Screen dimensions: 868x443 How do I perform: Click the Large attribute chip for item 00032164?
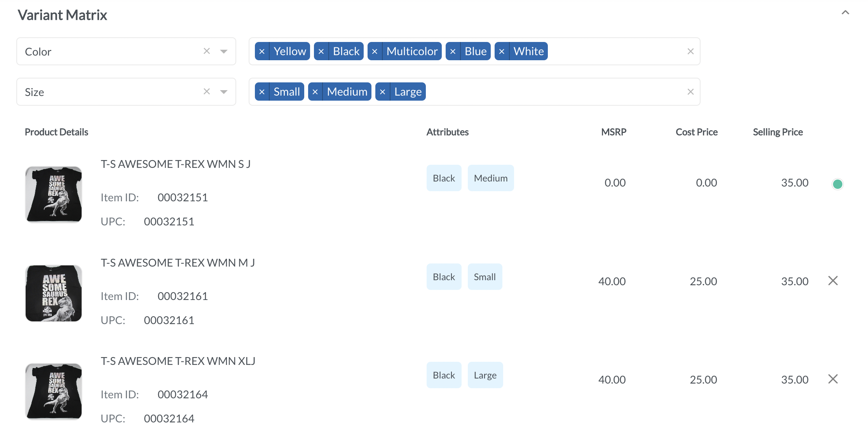pos(485,375)
